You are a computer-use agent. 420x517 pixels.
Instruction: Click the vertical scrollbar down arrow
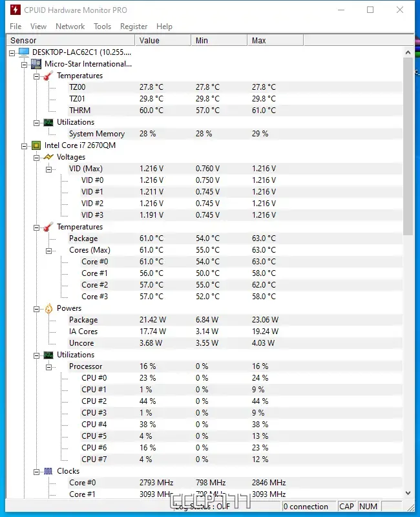(408, 493)
